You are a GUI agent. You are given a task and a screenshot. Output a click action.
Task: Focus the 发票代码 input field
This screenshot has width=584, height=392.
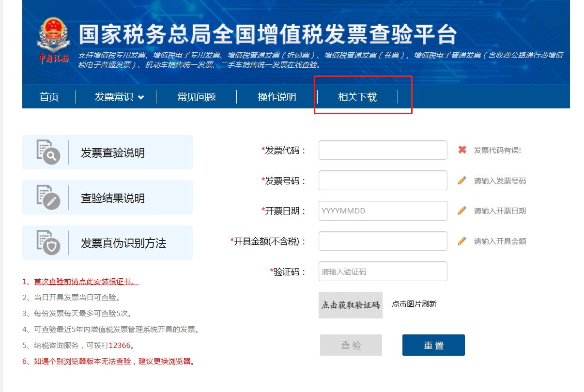pyautogui.click(x=383, y=150)
